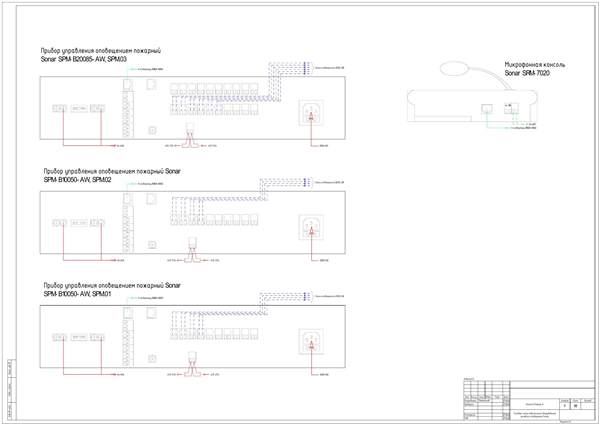Select the vertical terminal strip on SPM03 unit
Image resolution: width=600 pixels, height=425 pixels.
coord(128,114)
